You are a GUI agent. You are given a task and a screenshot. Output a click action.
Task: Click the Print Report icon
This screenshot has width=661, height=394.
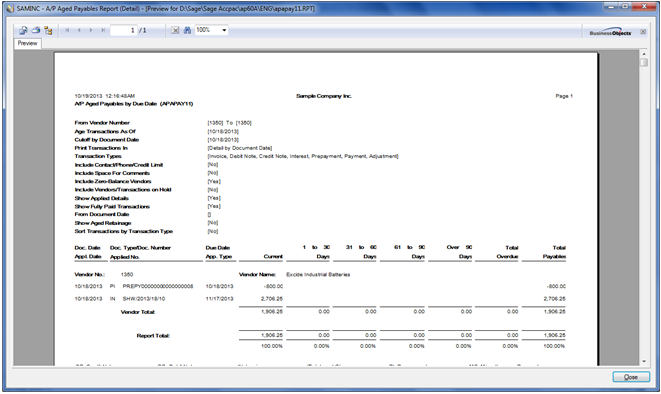coord(36,30)
